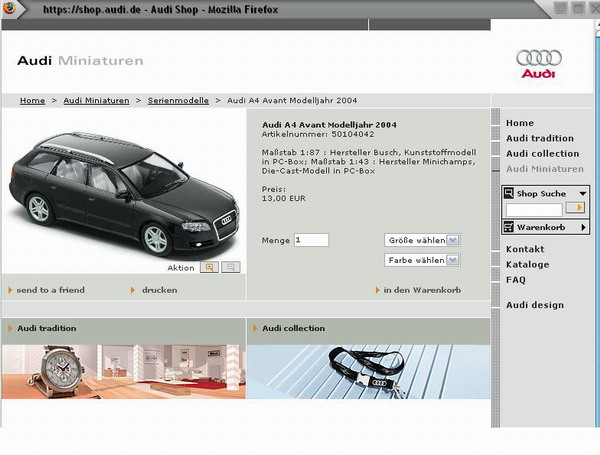Follow the Home breadcrumb link
Screen dimensions: 600x455
[x=33, y=100]
